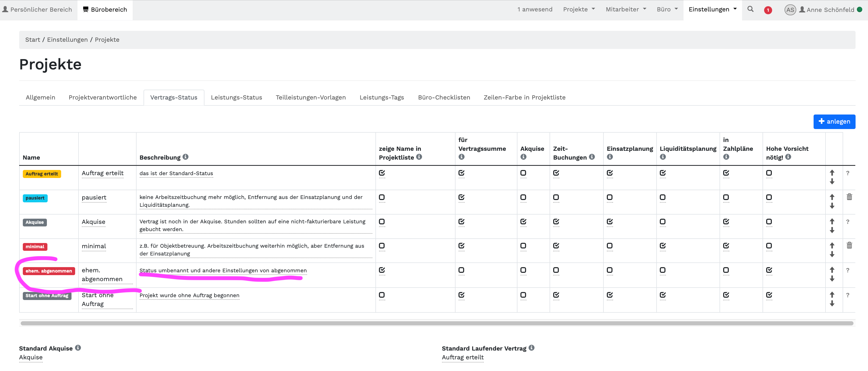Switch to Persönlicher Bereich

[x=37, y=9]
